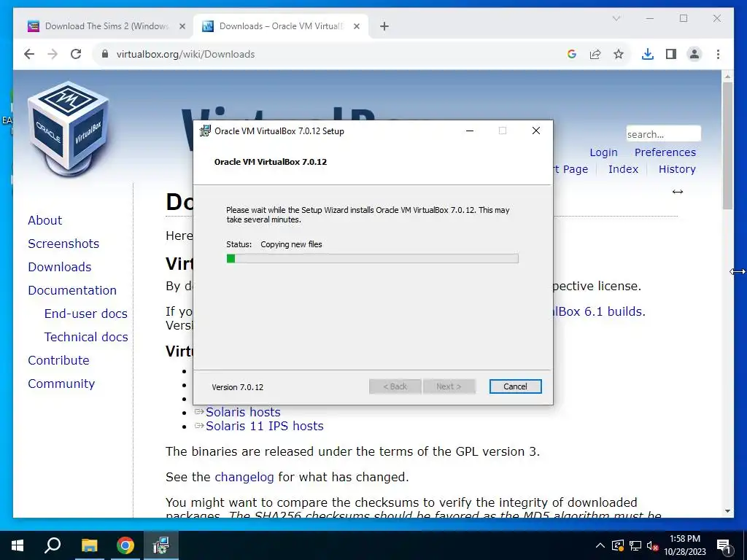Switch to Download The Sims 2 tab

click(107, 26)
